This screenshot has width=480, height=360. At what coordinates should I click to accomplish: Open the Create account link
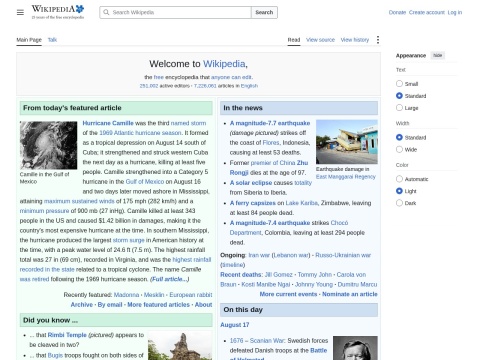[427, 12]
